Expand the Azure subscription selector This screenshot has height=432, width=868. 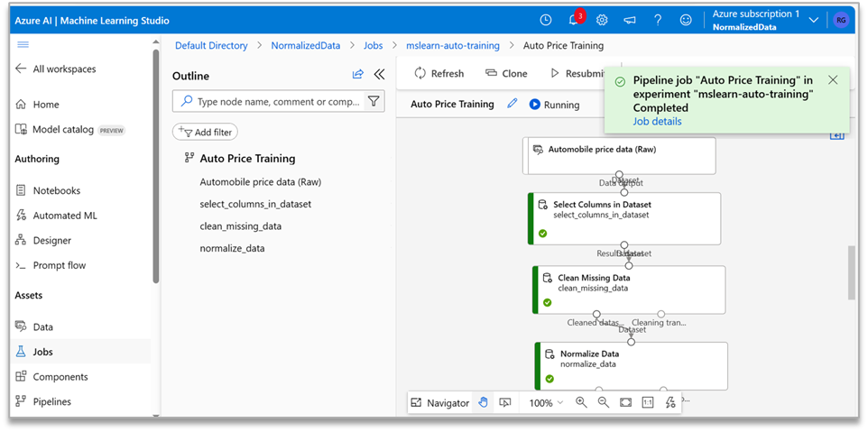coord(813,21)
